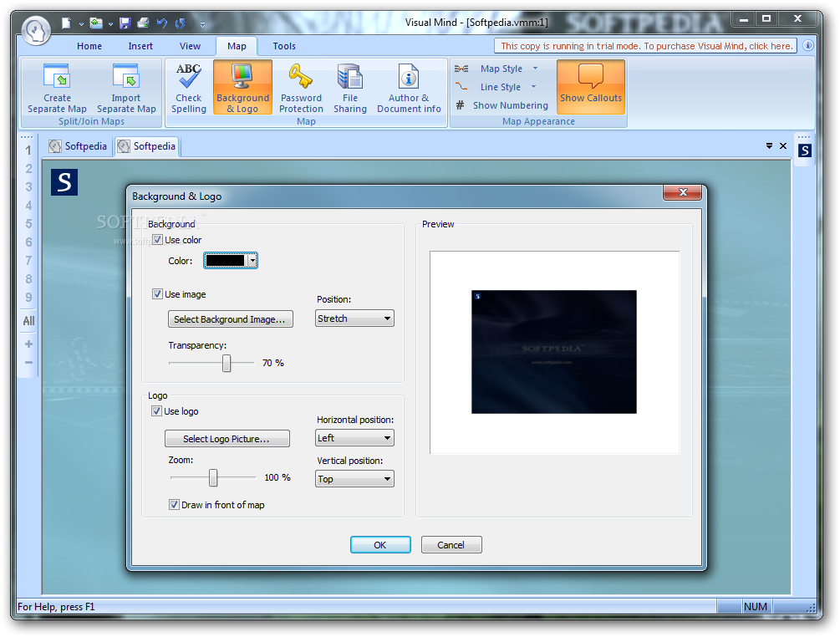Toggle the Use color checkbox
Viewport: 840px width, 637px height.
(157, 239)
